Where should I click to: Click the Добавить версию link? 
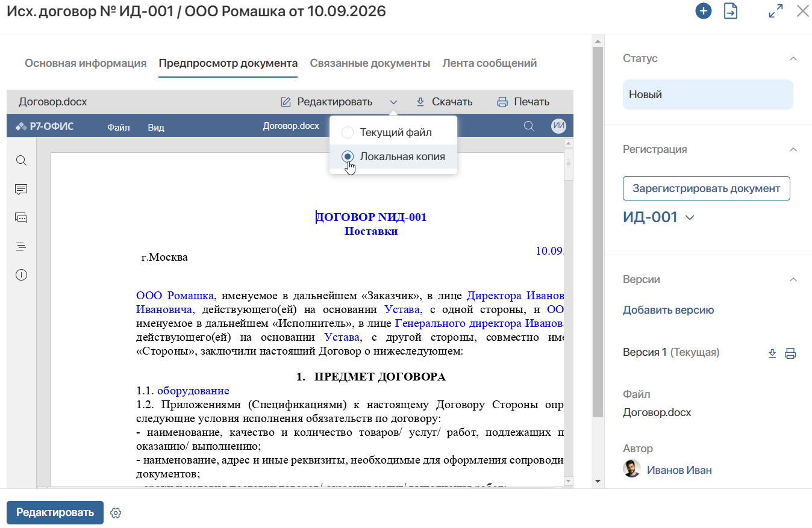pos(668,310)
